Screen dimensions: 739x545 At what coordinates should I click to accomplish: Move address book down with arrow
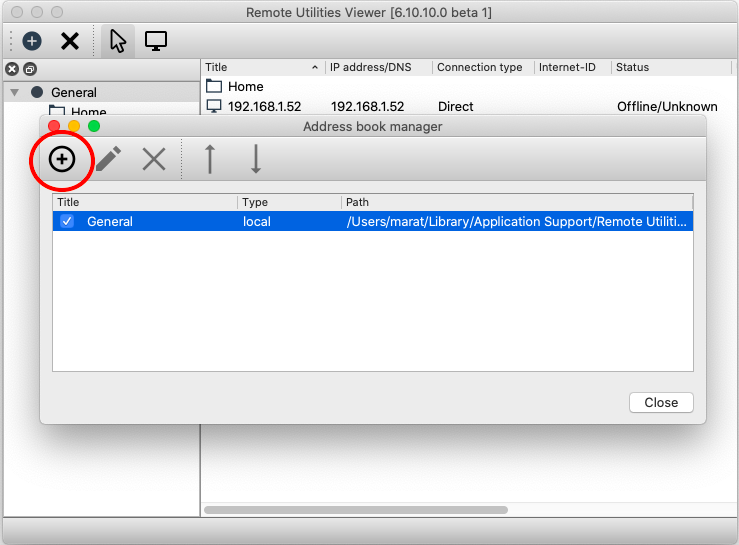pyautogui.click(x=255, y=159)
